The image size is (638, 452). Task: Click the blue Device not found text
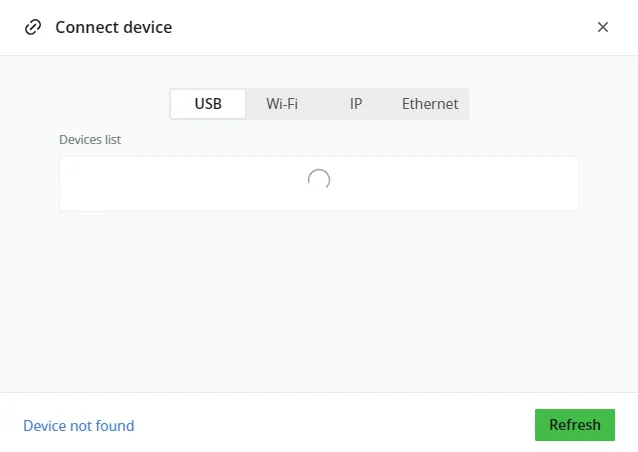point(79,426)
